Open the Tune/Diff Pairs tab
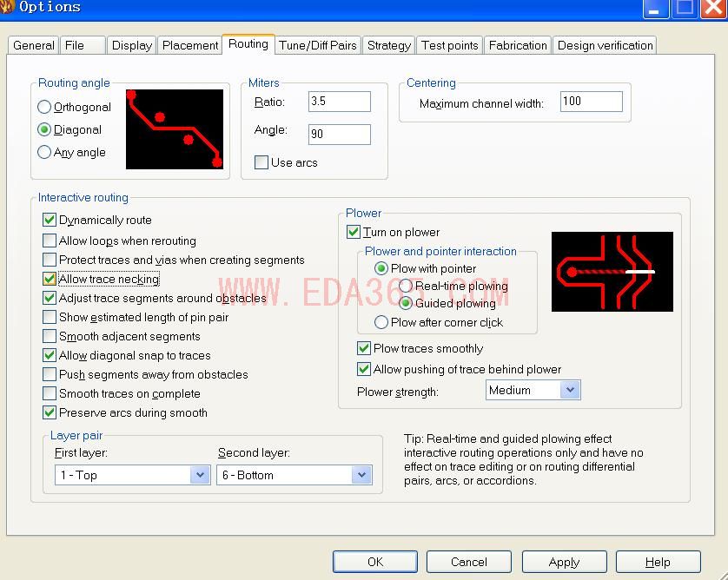 (318, 45)
